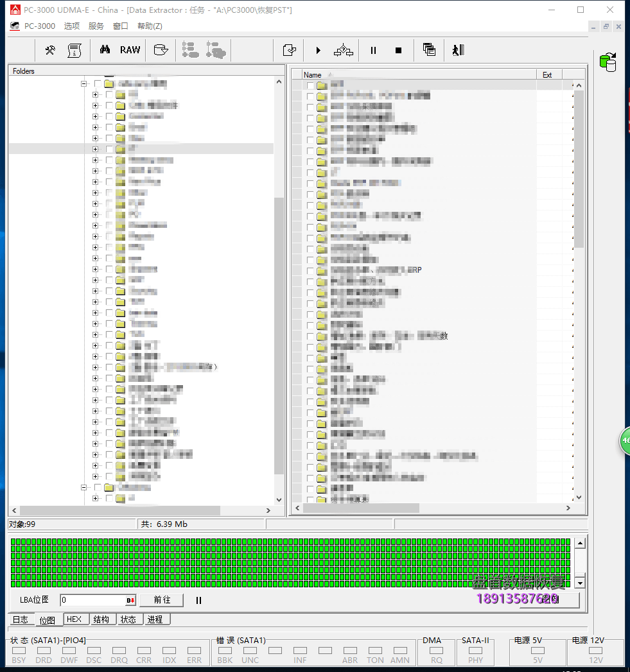This screenshot has width=630, height=672.
Task: Tick the checkbox of the 天数 folder row
Action: tap(310, 336)
